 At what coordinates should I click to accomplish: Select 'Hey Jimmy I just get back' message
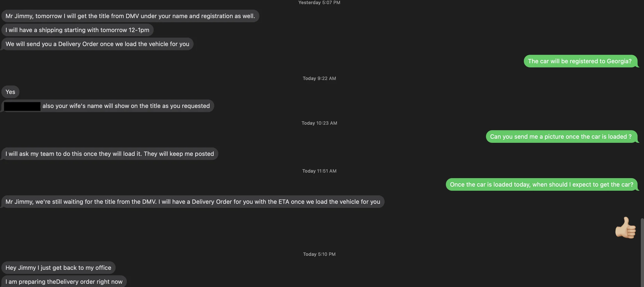[x=58, y=268]
